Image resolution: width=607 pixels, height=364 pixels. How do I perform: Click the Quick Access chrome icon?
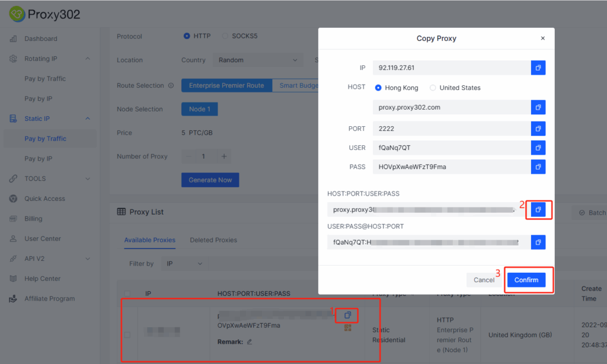point(13,199)
